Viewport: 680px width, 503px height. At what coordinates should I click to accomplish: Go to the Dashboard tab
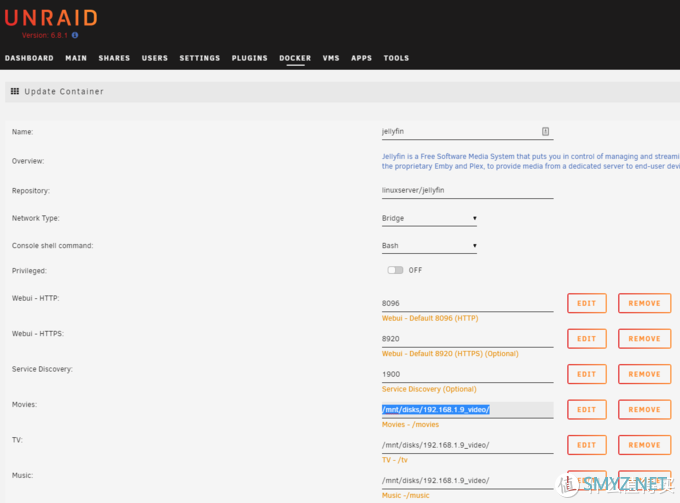click(29, 58)
